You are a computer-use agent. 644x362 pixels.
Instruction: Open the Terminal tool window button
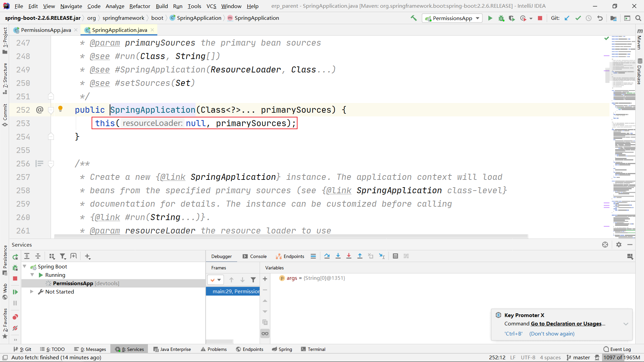pos(313,349)
